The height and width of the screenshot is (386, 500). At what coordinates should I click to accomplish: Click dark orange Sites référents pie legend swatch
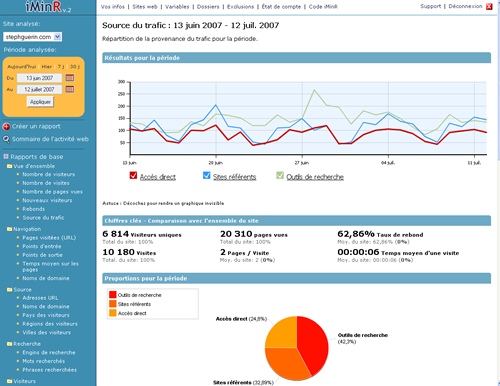coord(113,304)
